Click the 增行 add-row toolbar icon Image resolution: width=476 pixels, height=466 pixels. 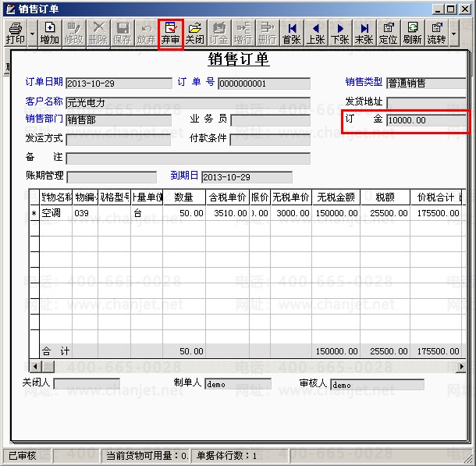click(x=243, y=33)
